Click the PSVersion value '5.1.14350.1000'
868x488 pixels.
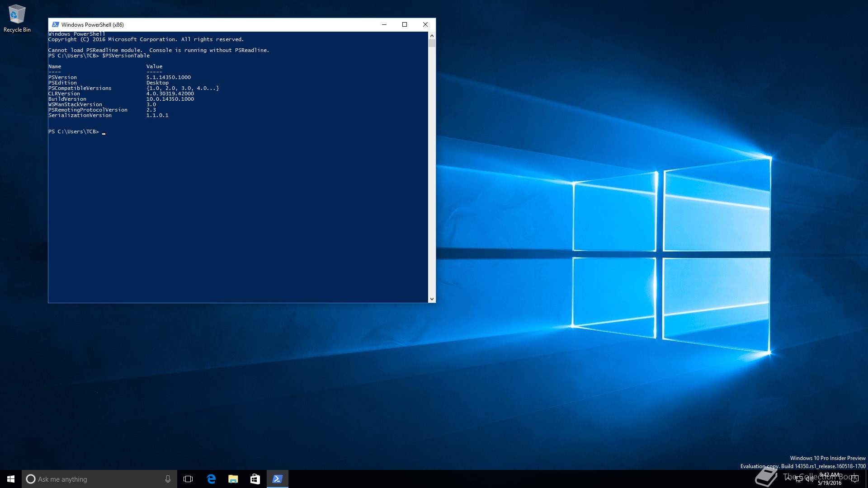(x=169, y=77)
